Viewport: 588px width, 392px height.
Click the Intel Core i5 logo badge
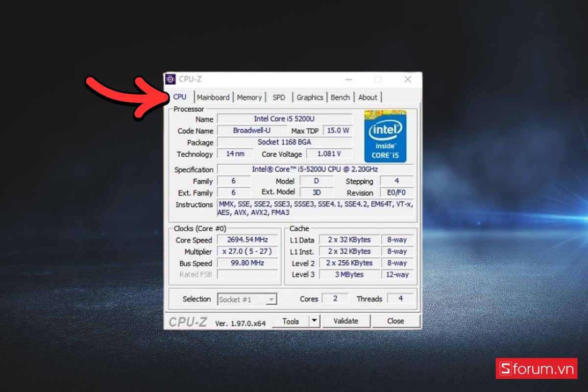click(x=385, y=136)
